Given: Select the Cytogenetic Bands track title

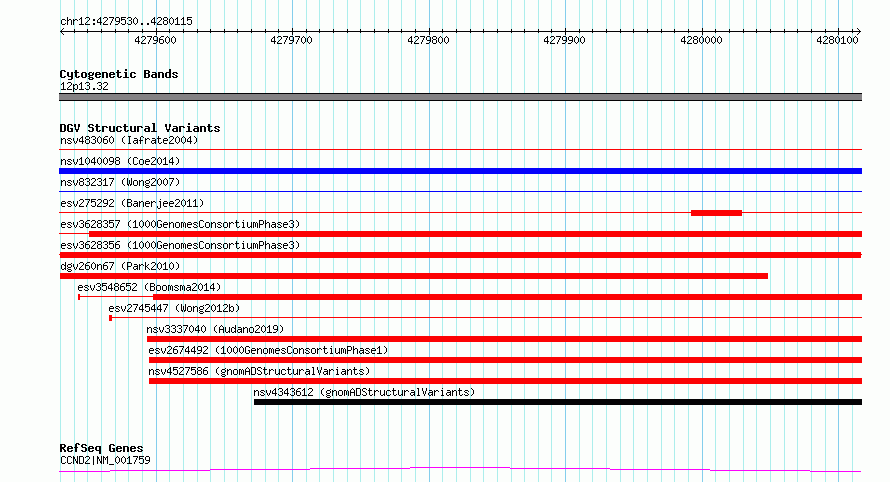Looking at the screenshot, I should (x=119, y=74).
